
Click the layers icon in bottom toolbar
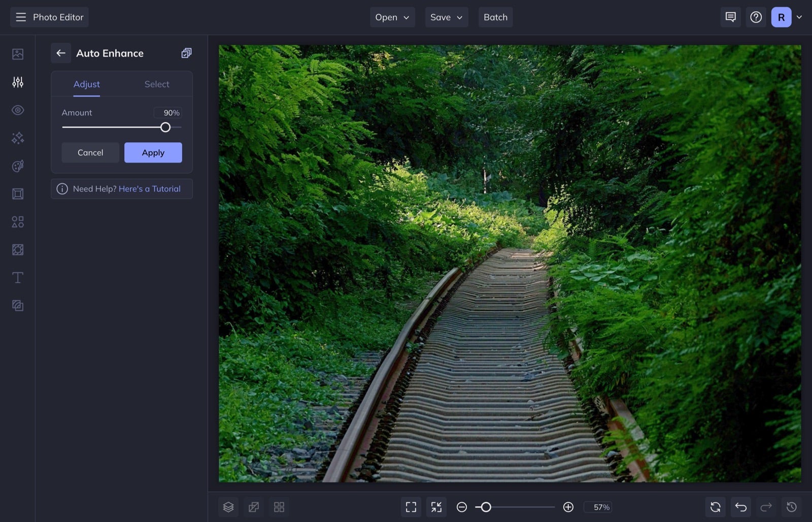(228, 507)
